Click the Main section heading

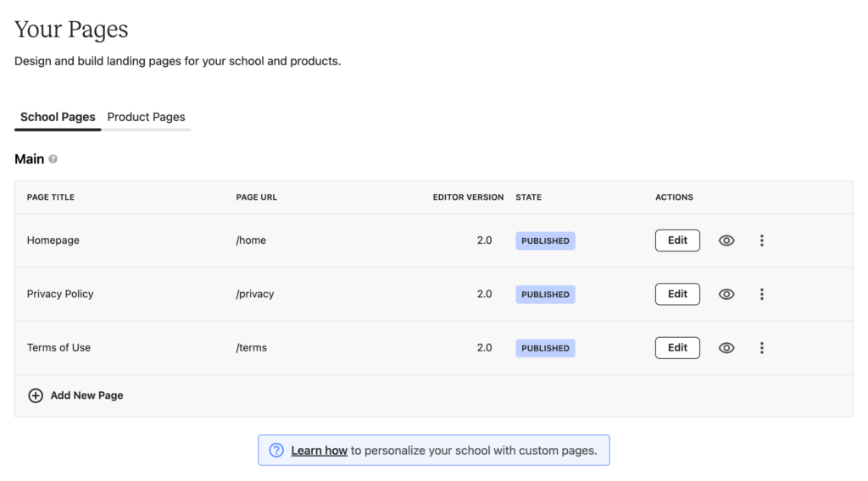pos(30,159)
